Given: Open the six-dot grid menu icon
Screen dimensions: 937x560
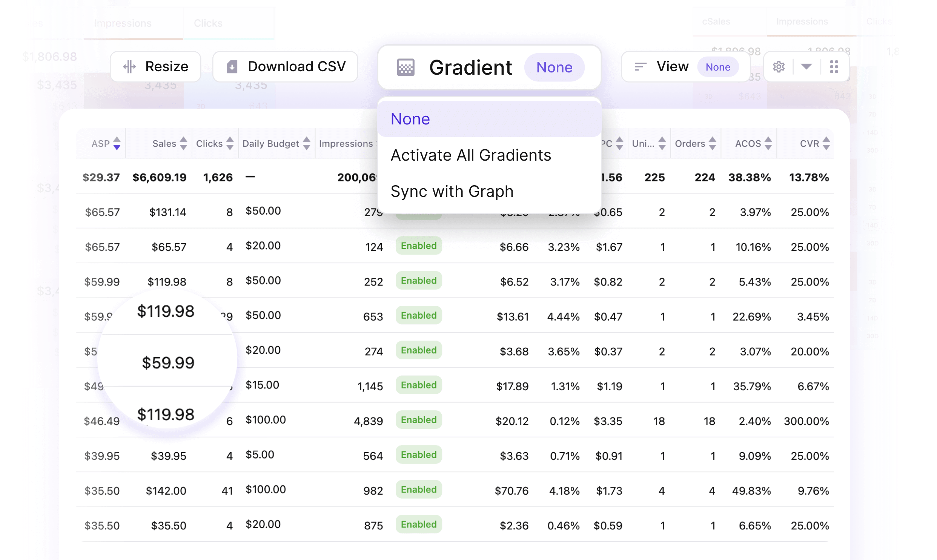Looking at the screenshot, I should point(834,67).
